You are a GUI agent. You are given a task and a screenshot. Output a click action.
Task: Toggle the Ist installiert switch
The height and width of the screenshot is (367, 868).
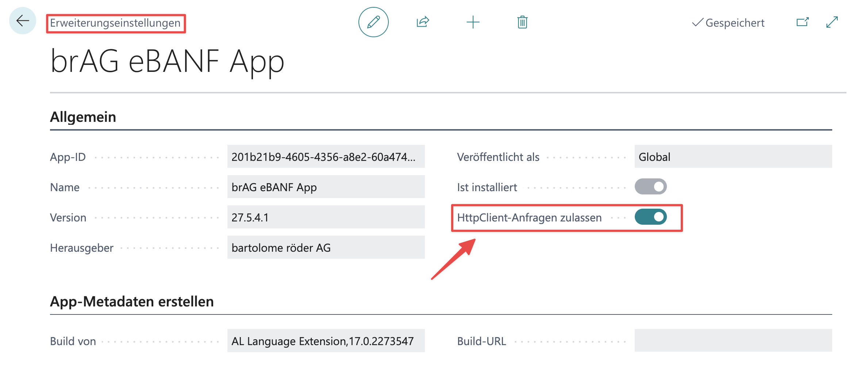tap(650, 187)
